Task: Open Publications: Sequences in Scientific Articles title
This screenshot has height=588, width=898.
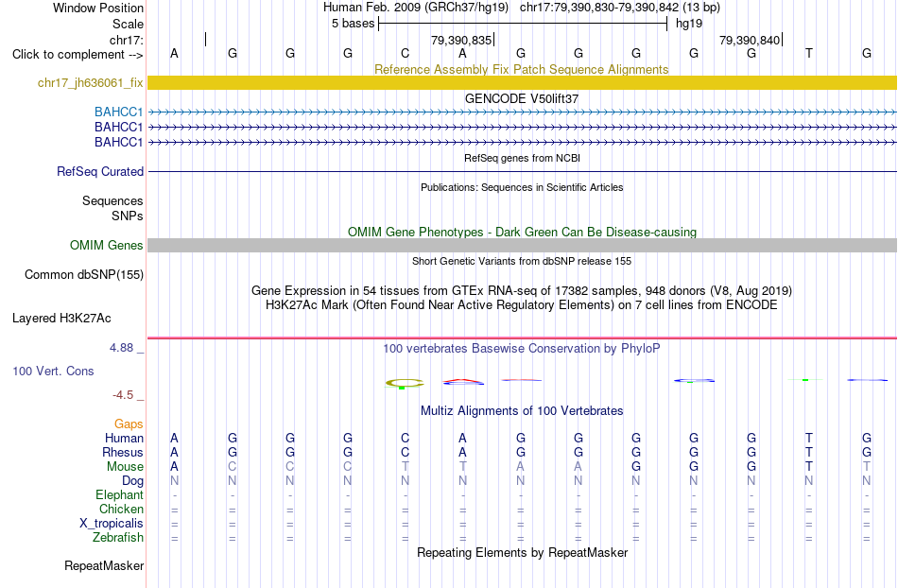Action: click(522, 187)
